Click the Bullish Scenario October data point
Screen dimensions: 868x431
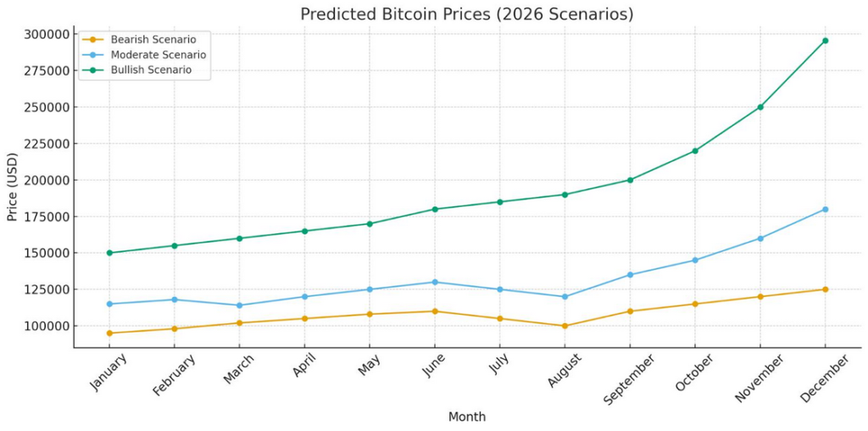[695, 151]
